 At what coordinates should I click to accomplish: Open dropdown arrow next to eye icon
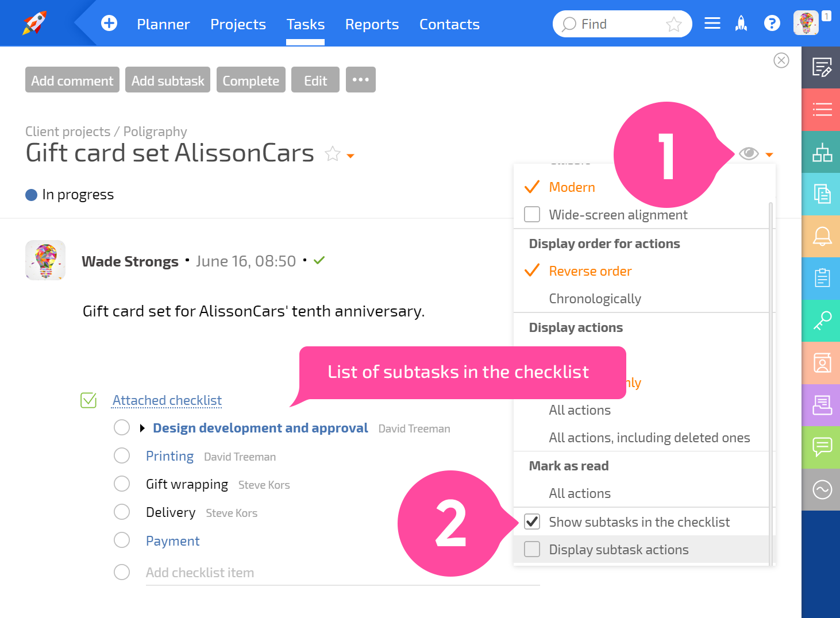coord(769,154)
